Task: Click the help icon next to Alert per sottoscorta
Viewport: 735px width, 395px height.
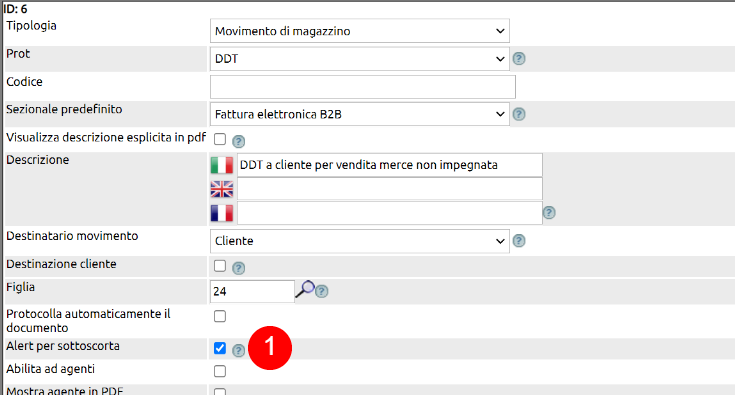Action: click(x=239, y=350)
